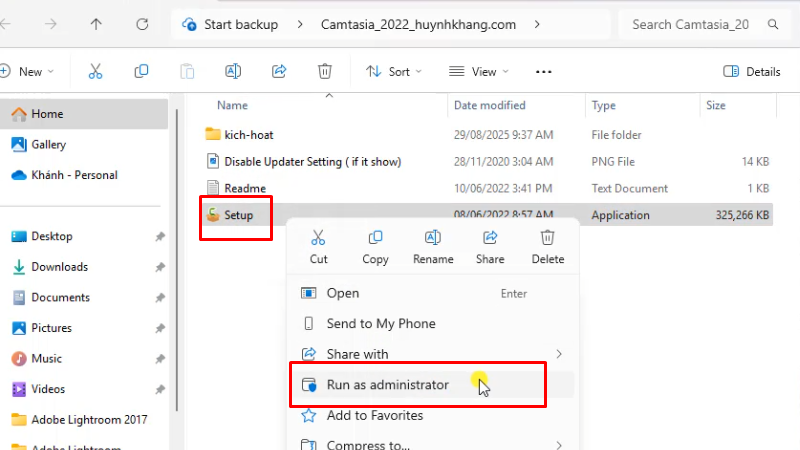Select the kich-hoat folder name
Screen dimensions: 800x450
coord(248,135)
